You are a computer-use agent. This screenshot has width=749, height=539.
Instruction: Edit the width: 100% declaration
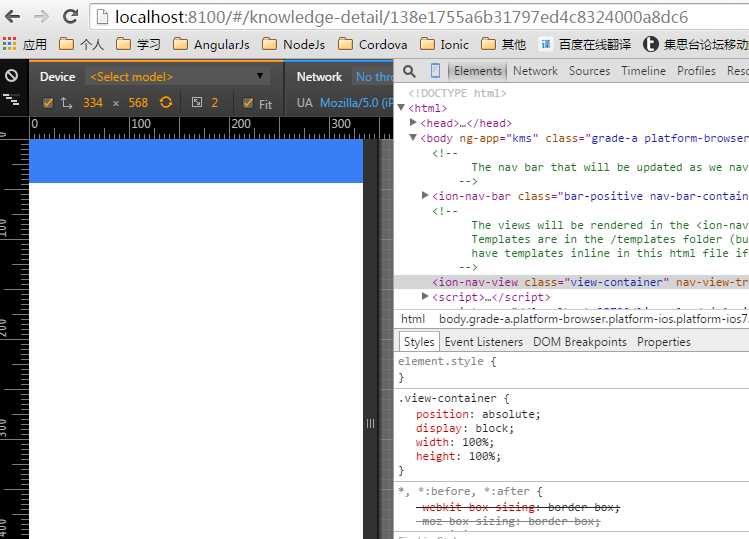click(x=455, y=442)
